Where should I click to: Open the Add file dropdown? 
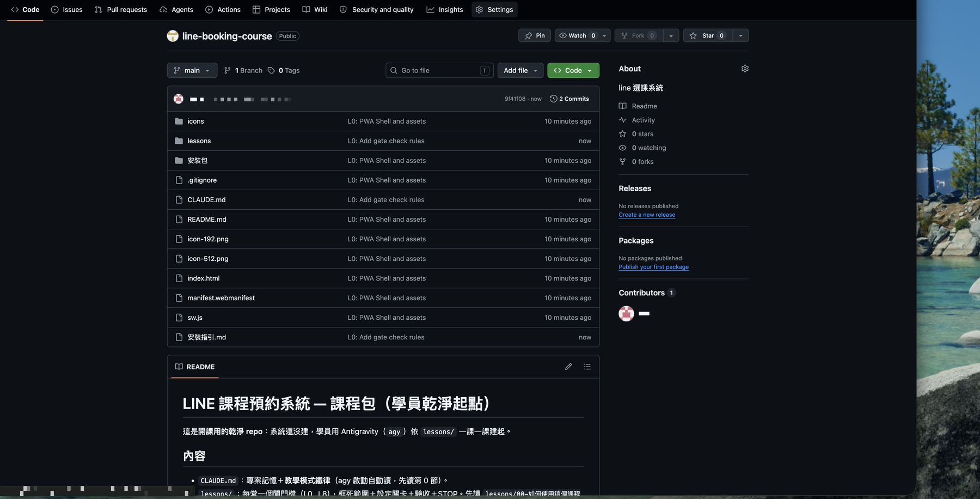[520, 70]
